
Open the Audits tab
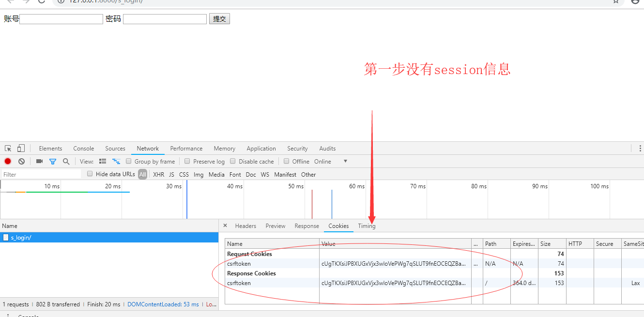(327, 149)
